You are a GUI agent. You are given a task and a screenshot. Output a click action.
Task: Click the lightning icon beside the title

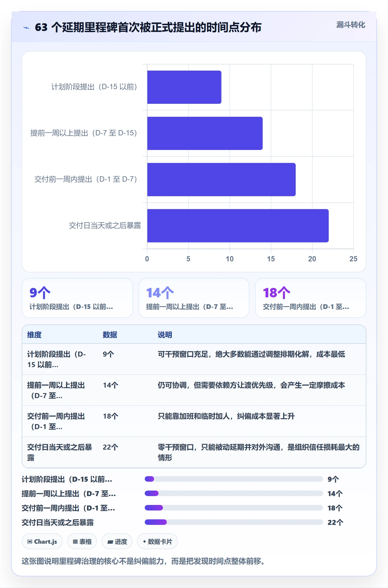tap(26, 28)
